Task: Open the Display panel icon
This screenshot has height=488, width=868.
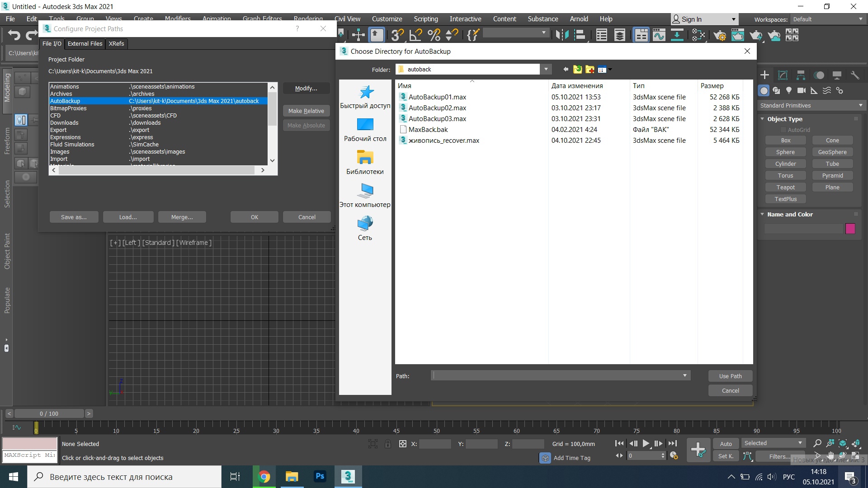Action: [x=837, y=75]
